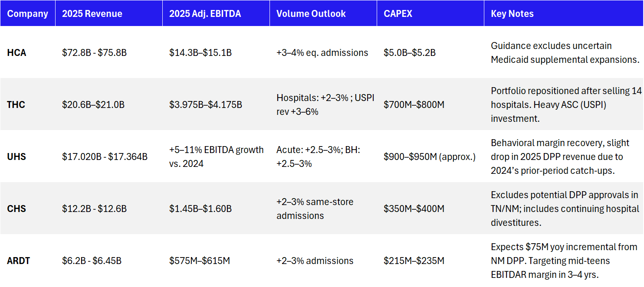
Task: Click the CHS company cell
Action: (16, 209)
